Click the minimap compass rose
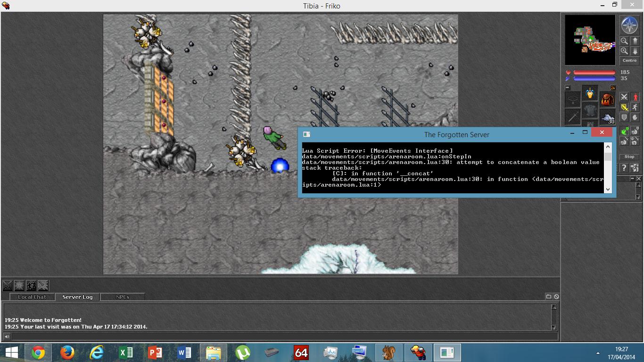Image resolution: width=644 pixels, height=362 pixels. (630, 25)
